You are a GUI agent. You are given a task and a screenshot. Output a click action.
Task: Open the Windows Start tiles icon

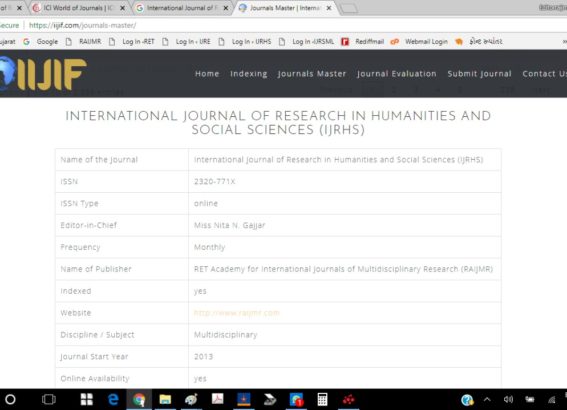pos(86,400)
